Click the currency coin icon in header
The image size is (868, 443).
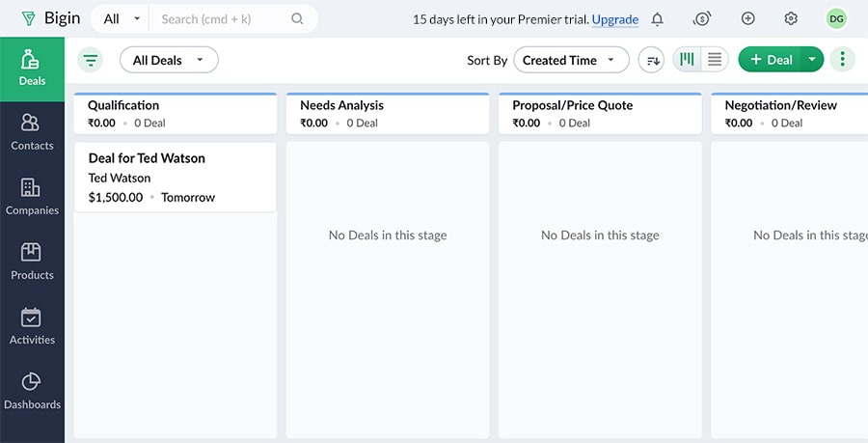702,19
